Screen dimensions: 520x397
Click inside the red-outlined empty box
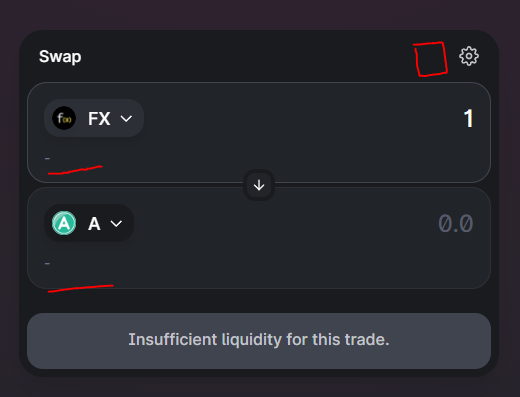pyautogui.click(x=431, y=59)
